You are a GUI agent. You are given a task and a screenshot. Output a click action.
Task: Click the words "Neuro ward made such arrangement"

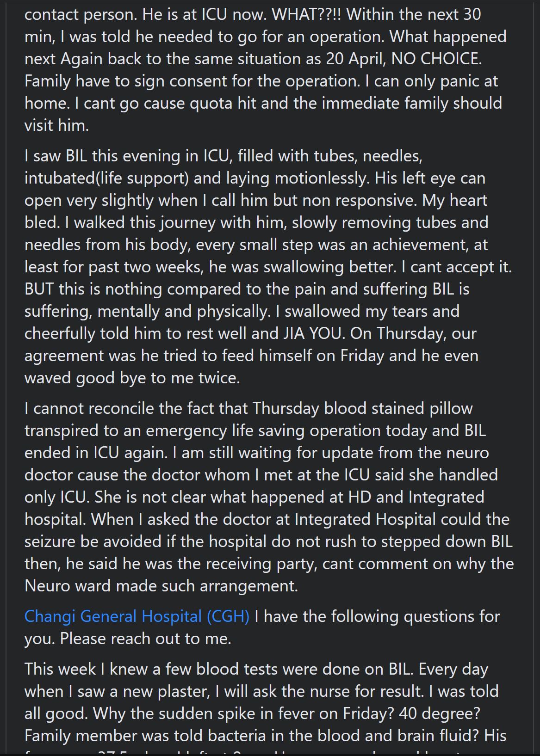[160, 586]
